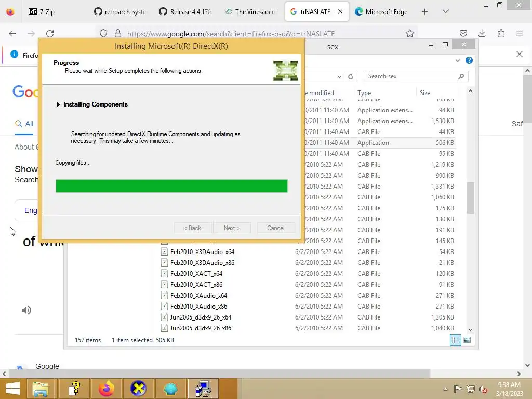The width and height of the screenshot is (532, 399).
Task: Switch to The Vinesauce tab
Action: tap(251, 12)
